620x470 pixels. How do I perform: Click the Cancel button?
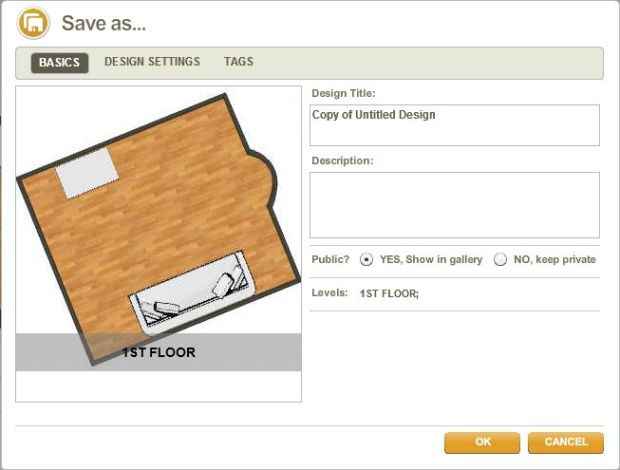coord(566,442)
